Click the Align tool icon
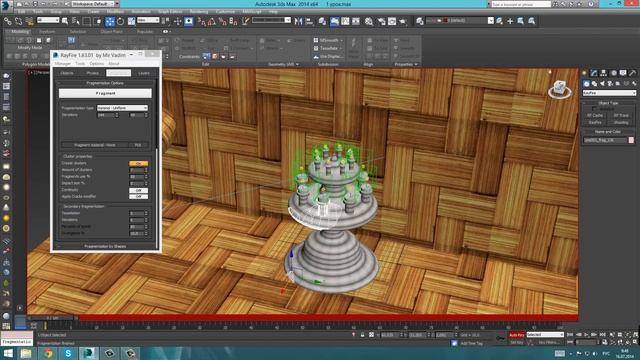Image resolution: width=640 pixels, height=360 pixels. pos(309,21)
